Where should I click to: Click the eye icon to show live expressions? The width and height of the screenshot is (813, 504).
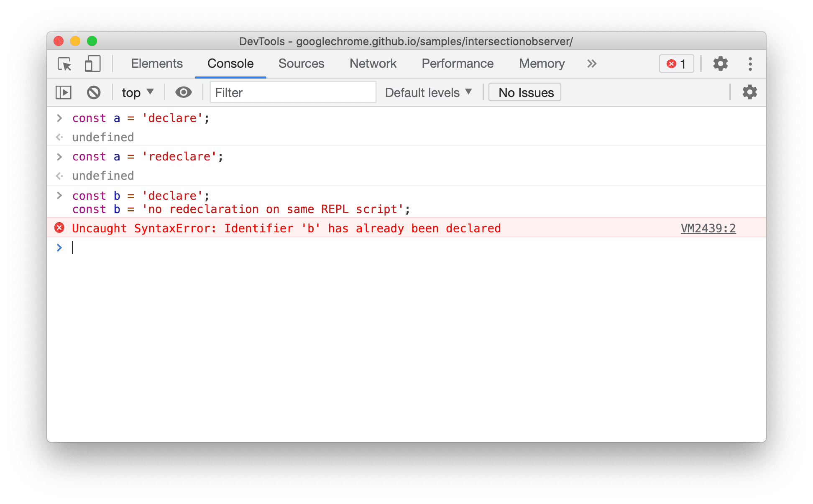pyautogui.click(x=184, y=92)
